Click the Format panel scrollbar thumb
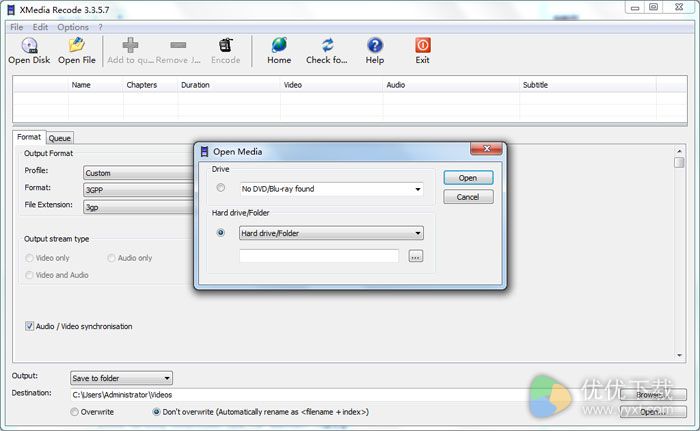The height and width of the screenshot is (431, 700). point(679,162)
